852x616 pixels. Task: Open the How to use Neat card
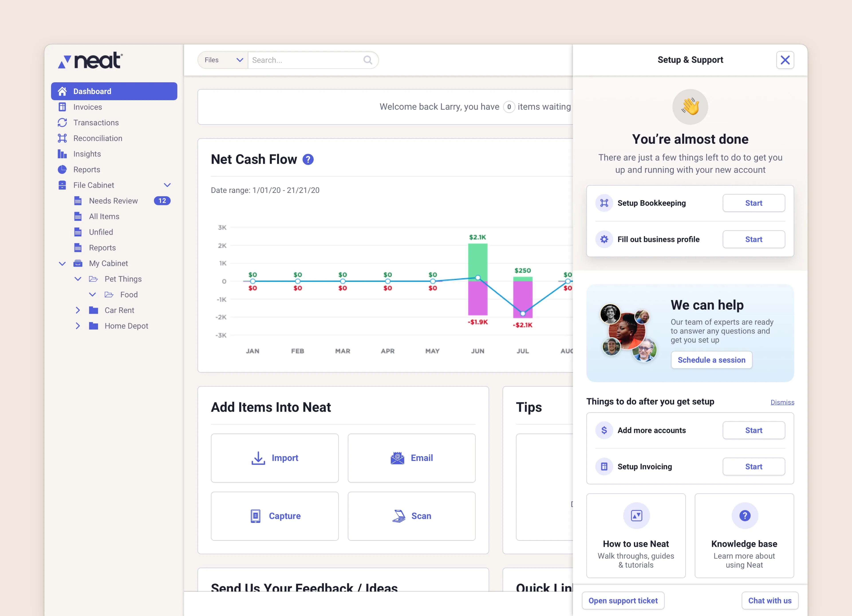pos(636,536)
